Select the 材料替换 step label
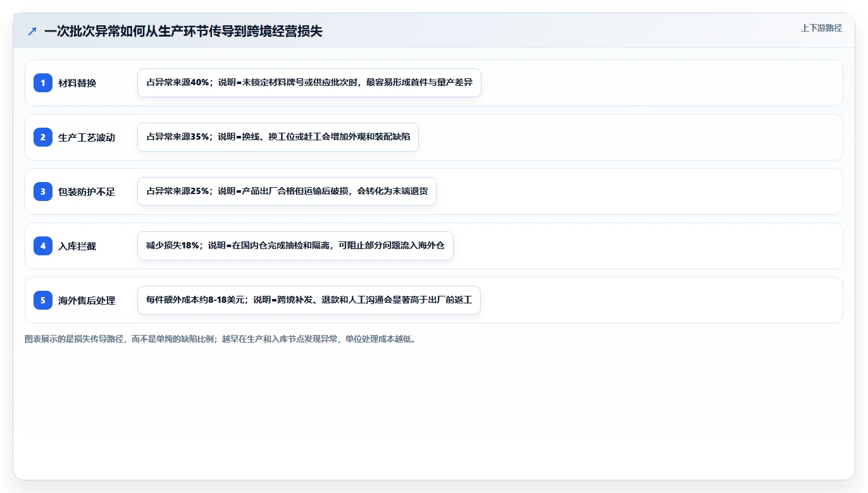Image resolution: width=868 pixels, height=493 pixels. 77,83
